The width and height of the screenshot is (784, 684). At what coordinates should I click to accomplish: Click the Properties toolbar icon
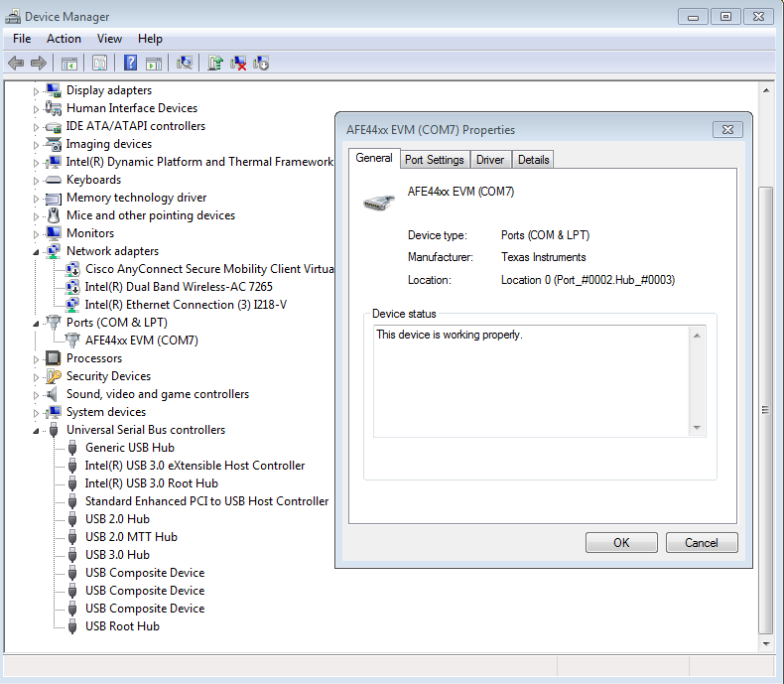pyautogui.click(x=100, y=64)
